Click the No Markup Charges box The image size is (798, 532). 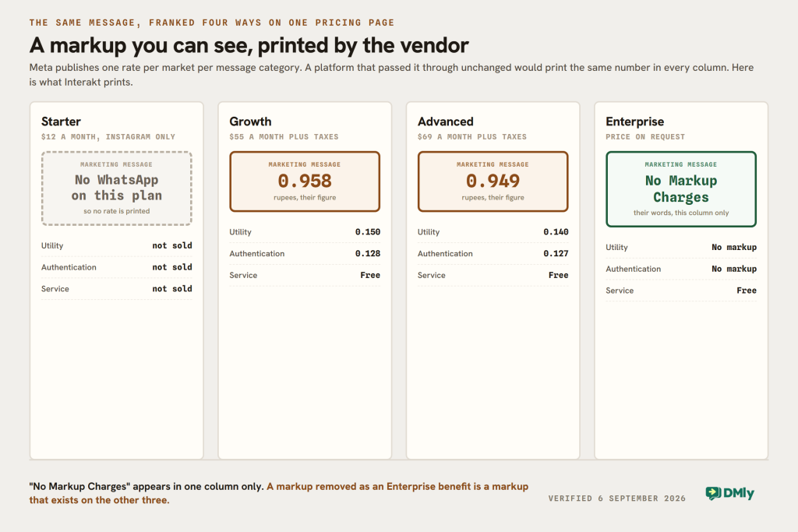coord(681,189)
